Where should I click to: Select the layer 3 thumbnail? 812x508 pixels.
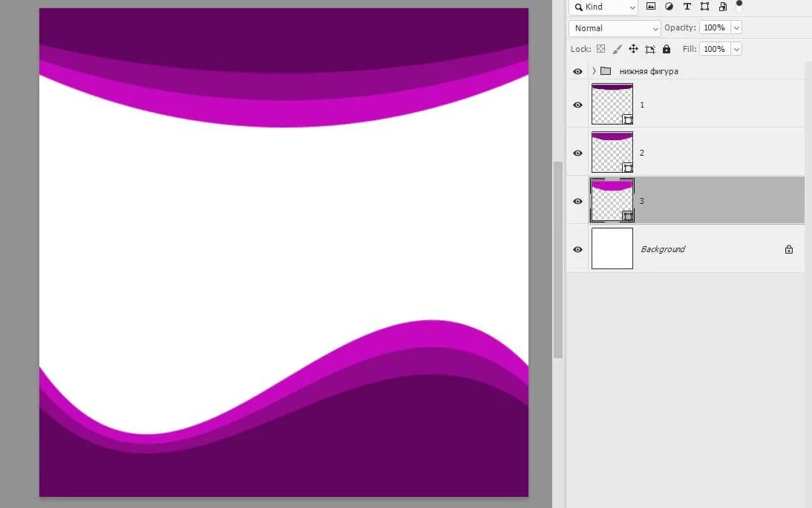tap(612, 200)
